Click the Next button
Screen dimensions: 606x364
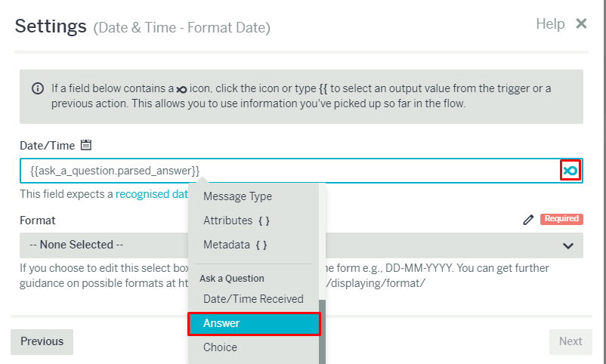pos(570,341)
